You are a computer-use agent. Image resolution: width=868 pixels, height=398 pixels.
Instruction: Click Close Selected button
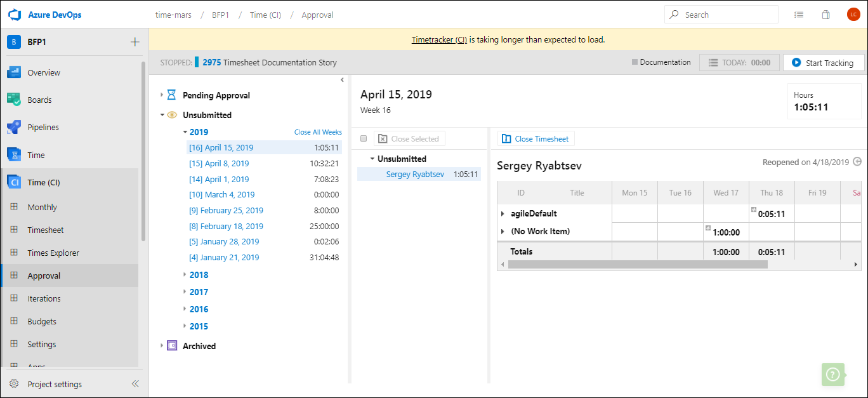point(409,138)
